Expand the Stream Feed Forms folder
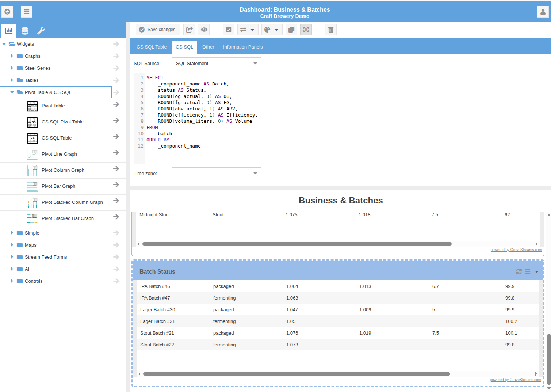The width and height of the screenshot is (551, 392). pyautogui.click(x=12, y=257)
